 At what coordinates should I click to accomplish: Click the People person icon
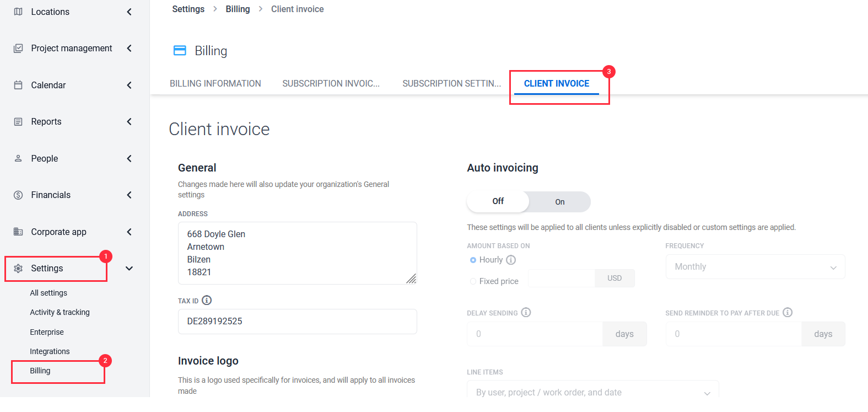(18, 158)
